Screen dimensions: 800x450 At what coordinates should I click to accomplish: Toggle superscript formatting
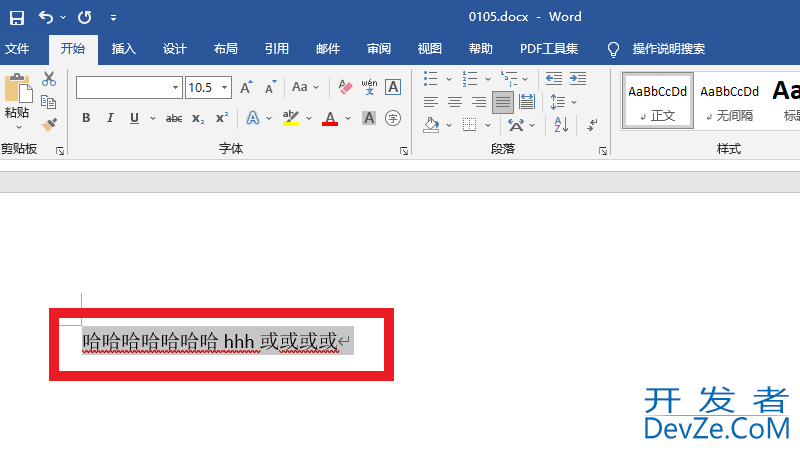[222, 118]
